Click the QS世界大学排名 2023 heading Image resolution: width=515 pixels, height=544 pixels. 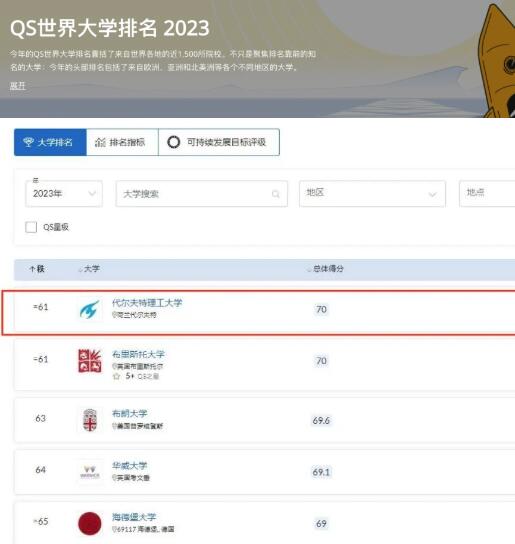coord(110,28)
